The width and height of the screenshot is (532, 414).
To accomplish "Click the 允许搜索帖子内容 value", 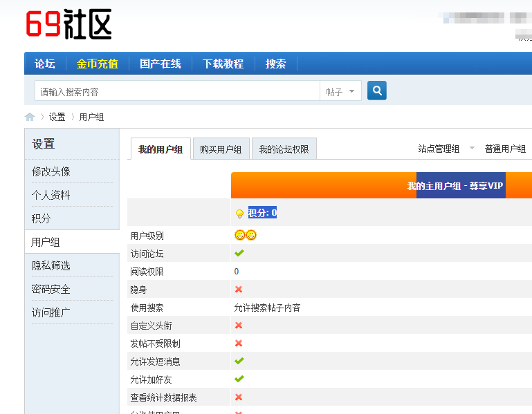I will pos(267,308).
